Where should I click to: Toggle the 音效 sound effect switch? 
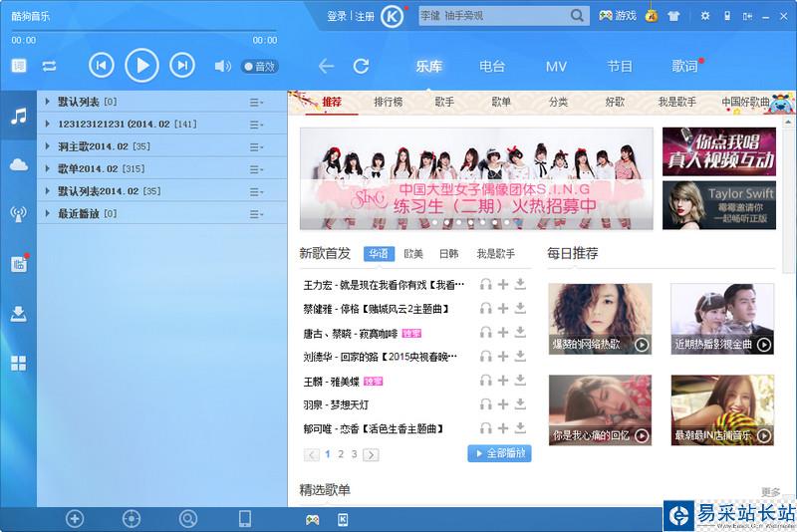(x=260, y=67)
